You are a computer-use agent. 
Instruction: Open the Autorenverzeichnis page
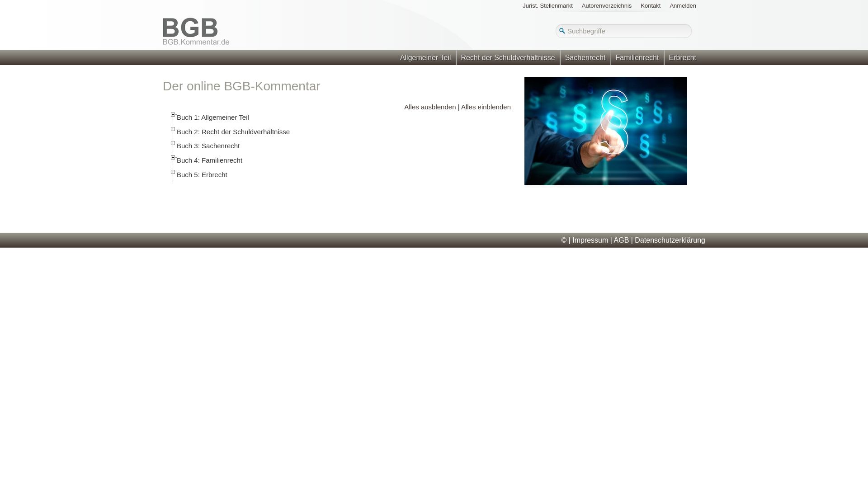point(606,6)
